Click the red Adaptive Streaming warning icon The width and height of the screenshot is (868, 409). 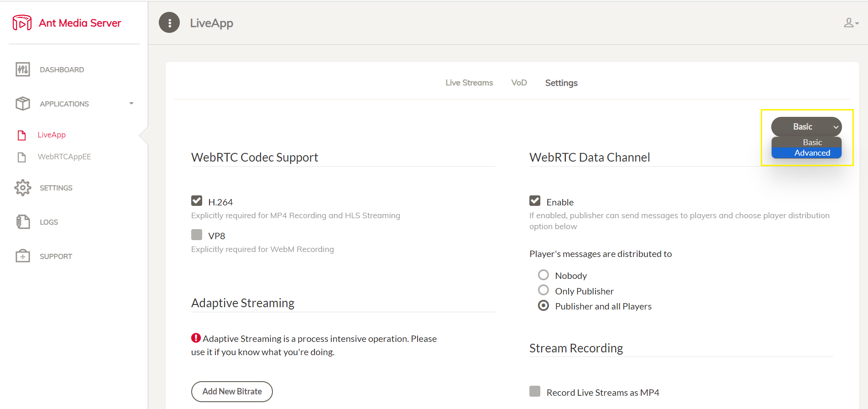click(x=196, y=338)
